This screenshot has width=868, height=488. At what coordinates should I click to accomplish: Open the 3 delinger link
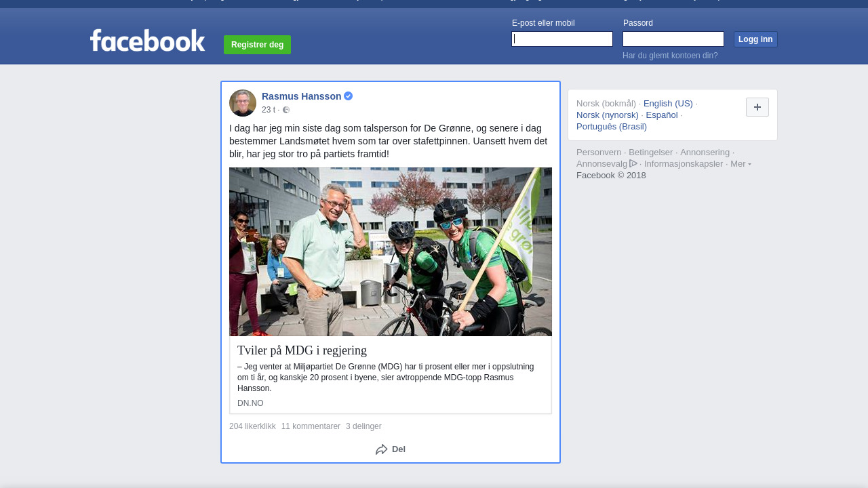pos(363,426)
